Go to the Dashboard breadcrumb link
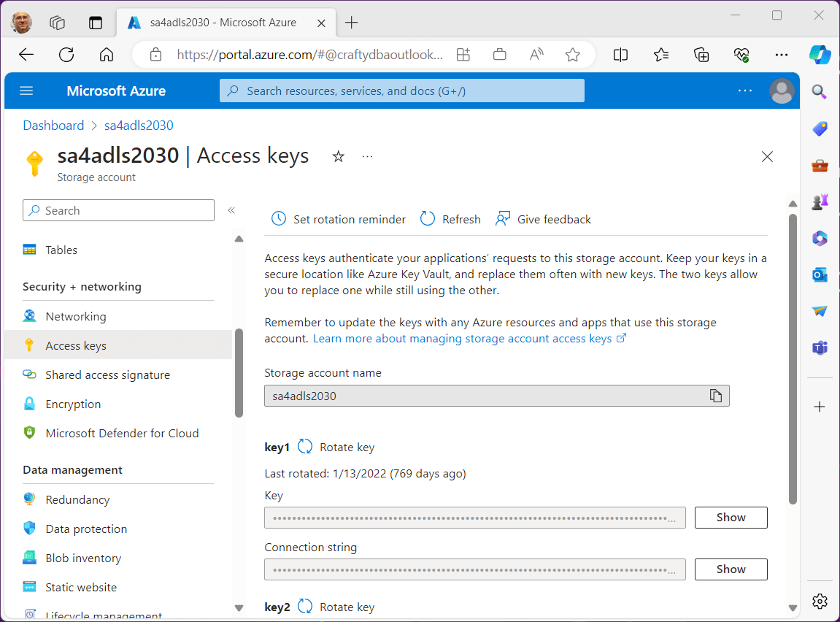This screenshot has width=840, height=622. (53, 126)
